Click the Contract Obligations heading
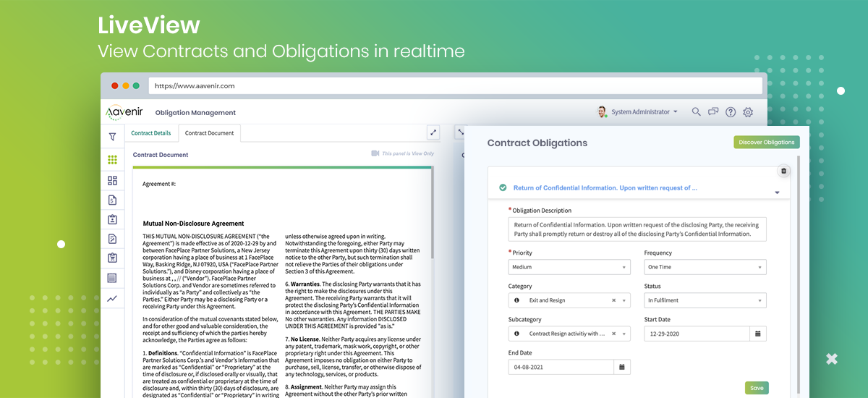 click(x=537, y=143)
